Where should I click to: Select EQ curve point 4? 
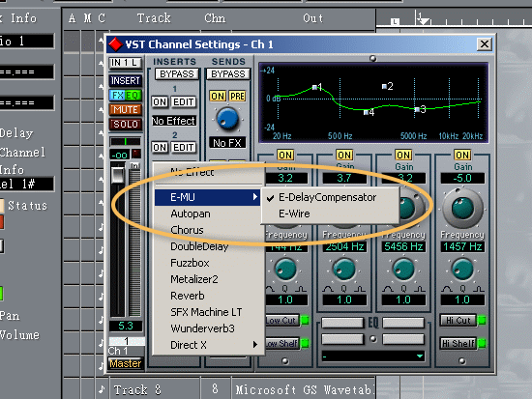click(366, 112)
